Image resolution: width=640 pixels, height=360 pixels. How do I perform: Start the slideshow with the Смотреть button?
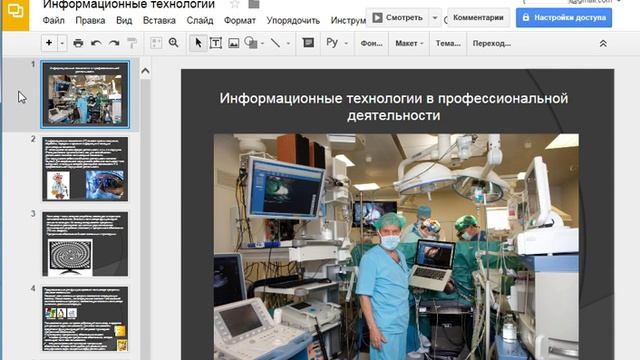397,18
